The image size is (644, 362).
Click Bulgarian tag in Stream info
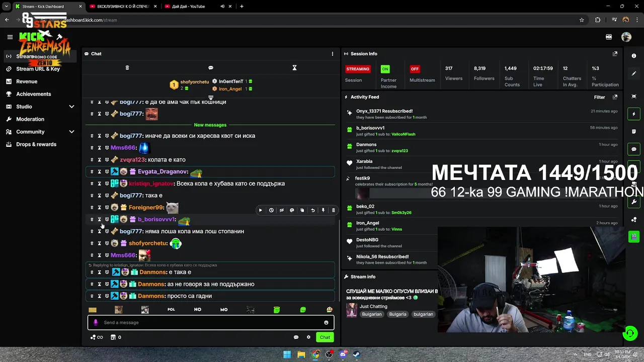pos(372,314)
